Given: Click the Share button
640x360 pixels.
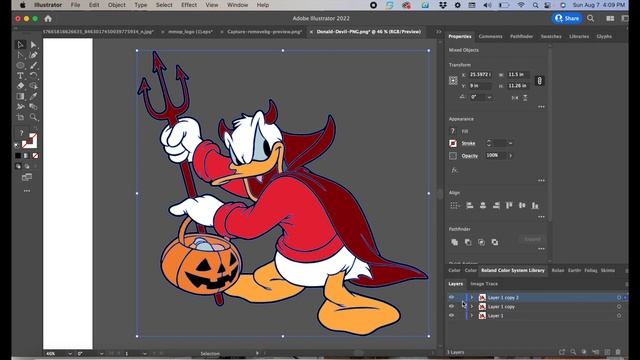Looking at the screenshot, I should [567, 18].
